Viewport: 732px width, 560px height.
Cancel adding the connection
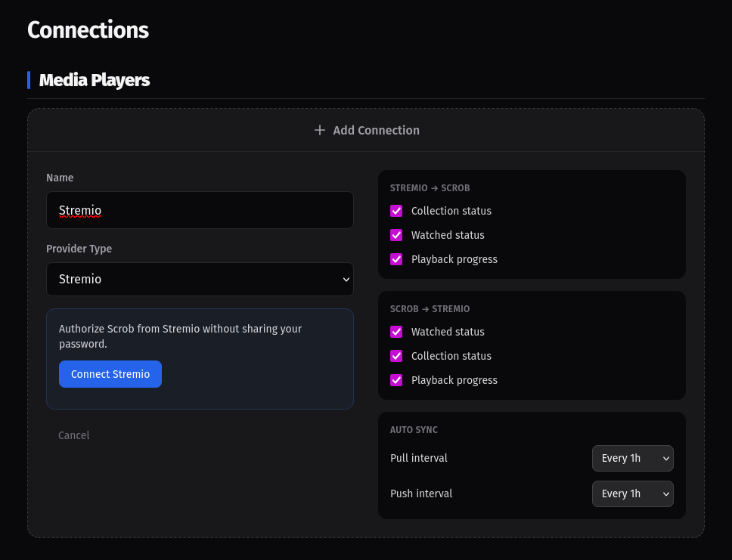[74, 435]
